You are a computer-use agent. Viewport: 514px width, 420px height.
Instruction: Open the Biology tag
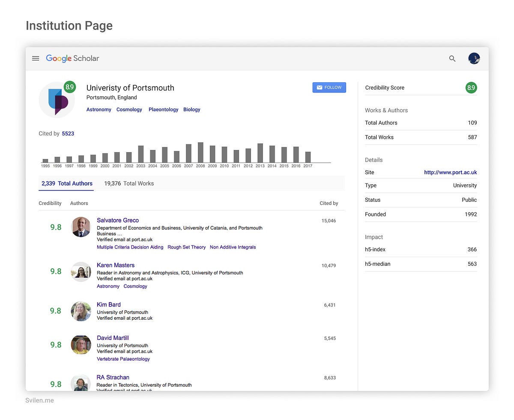192,110
